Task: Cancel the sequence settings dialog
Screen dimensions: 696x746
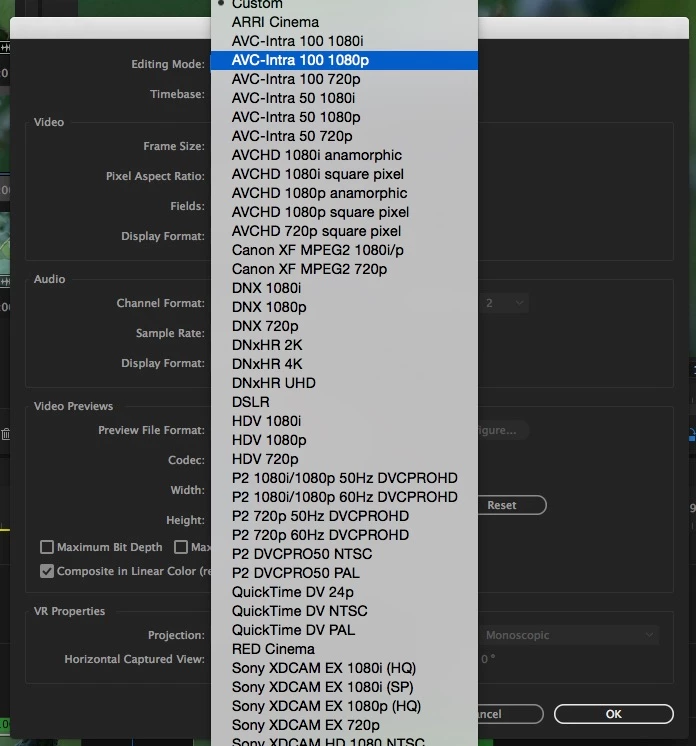Action: 510,714
